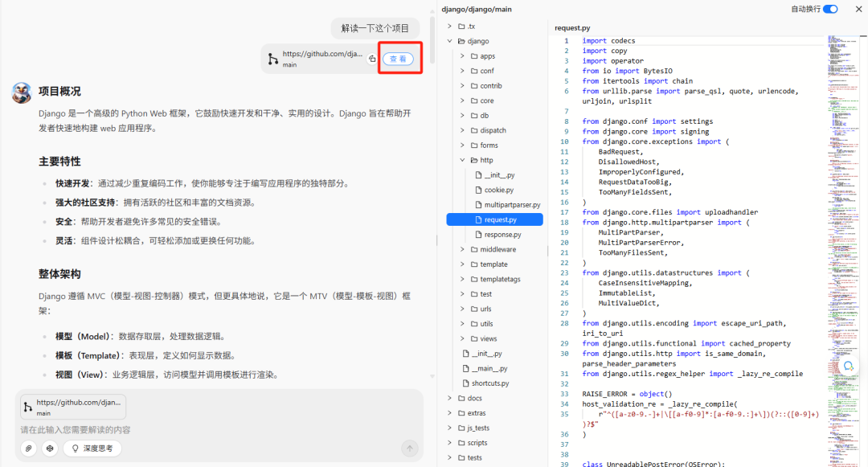Click the floating chat icon over the minimap
The image size is (868, 467).
coord(848,366)
